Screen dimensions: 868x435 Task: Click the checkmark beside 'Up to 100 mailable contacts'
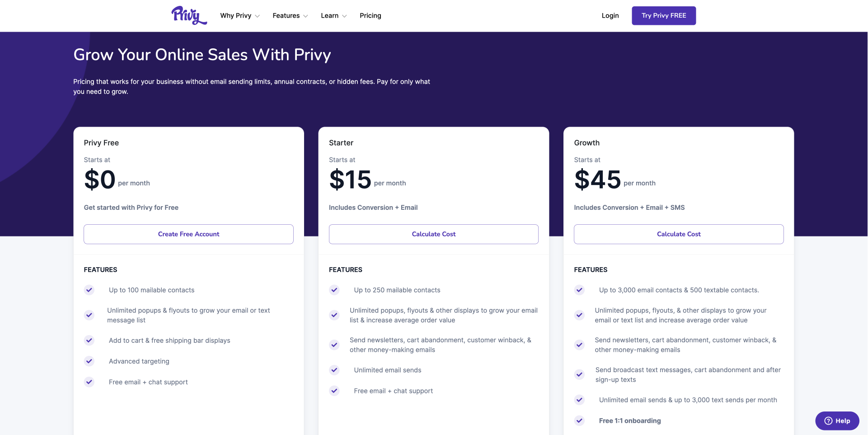click(x=89, y=290)
